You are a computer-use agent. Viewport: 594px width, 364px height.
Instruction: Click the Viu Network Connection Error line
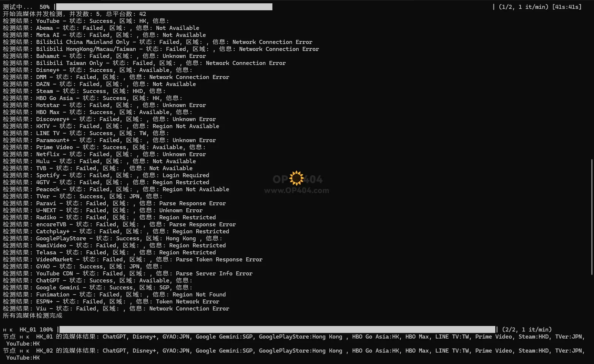[x=116, y=309]
